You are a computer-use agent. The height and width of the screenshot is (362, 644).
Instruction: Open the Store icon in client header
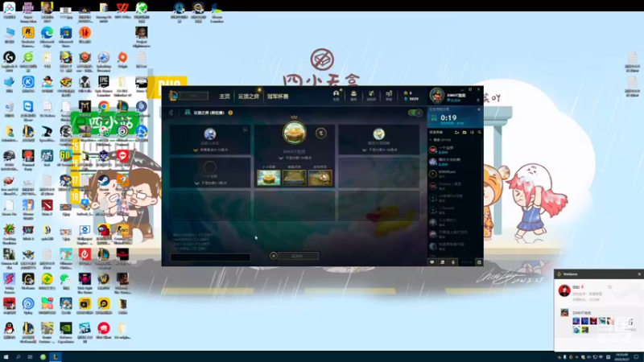pyautogui.click(x=389, y=95)
